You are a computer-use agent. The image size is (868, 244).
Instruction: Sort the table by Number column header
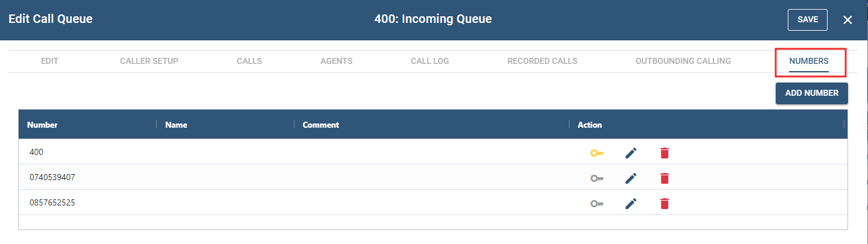[x=42, y=125]
